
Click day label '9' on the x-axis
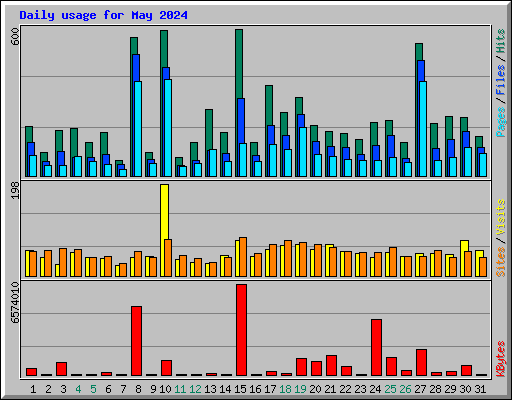coord(153,389)
